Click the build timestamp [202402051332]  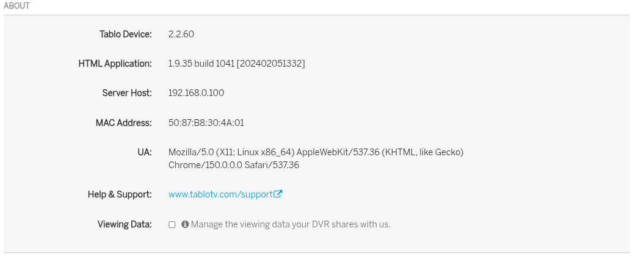[270, 64]
